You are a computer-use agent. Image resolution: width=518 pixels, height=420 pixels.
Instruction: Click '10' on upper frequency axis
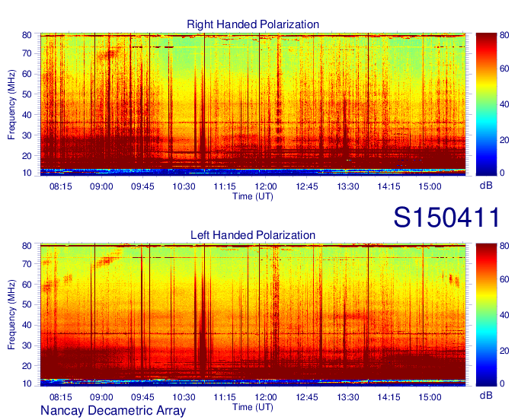[27, 173]
